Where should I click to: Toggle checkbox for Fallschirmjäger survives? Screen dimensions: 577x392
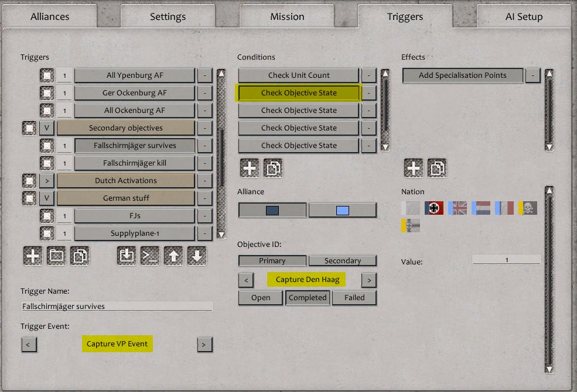(47, 146)
